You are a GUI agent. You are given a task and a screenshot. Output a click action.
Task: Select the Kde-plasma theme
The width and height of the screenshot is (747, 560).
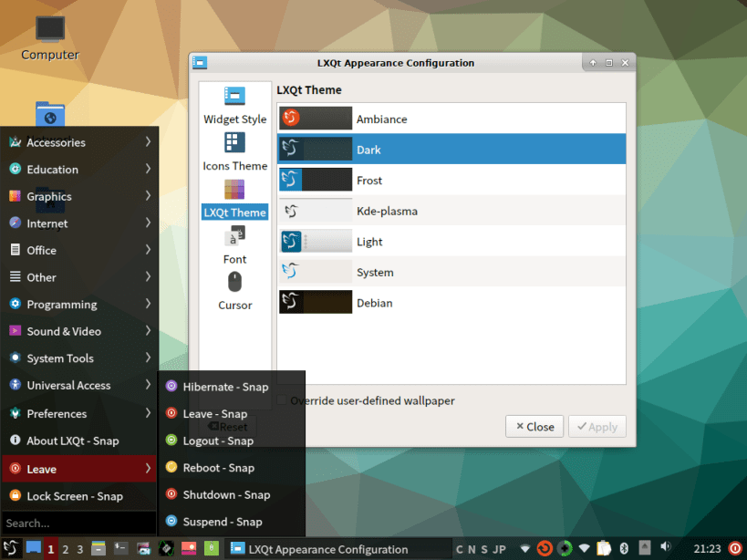coord(451,211)
